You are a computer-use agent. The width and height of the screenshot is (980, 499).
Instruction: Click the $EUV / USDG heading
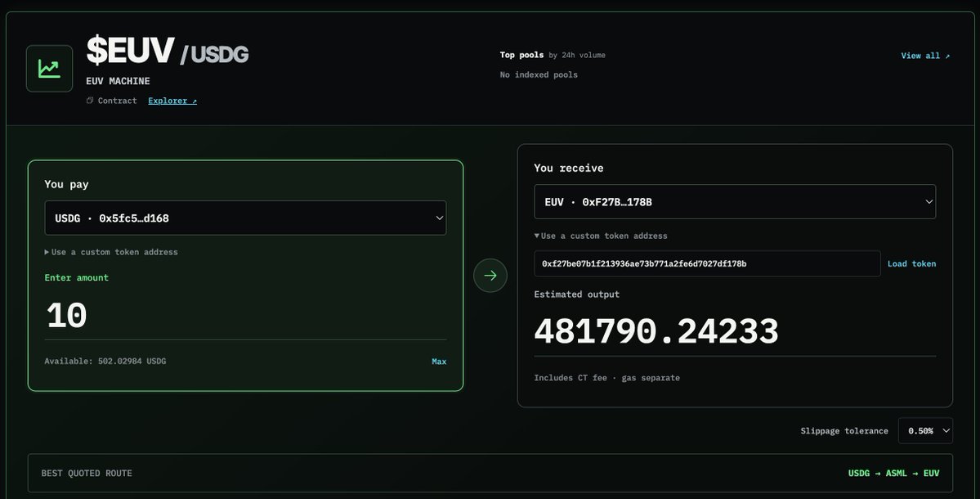tap(168, 51)
